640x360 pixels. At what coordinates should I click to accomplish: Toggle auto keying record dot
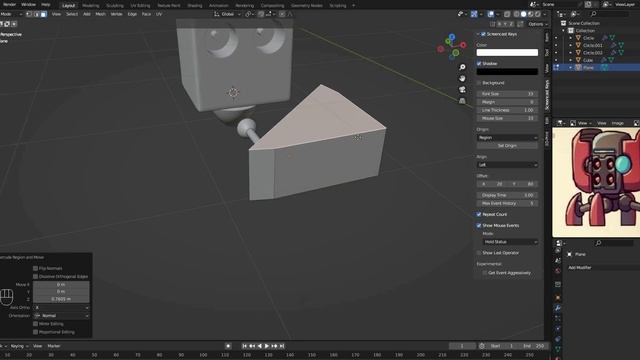pyautogui.click(x=228, y=346)
